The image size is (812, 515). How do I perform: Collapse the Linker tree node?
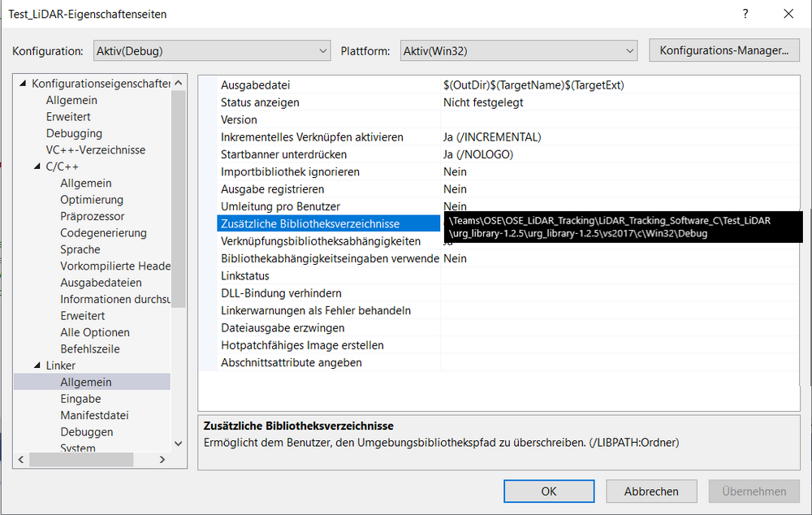[37, 366]
